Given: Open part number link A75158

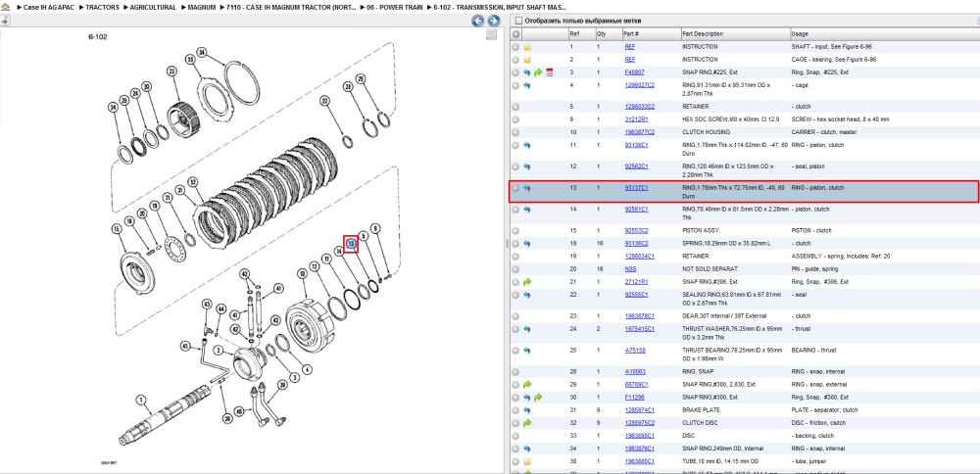Looking at the screenshot, I should tap(634, 351).
